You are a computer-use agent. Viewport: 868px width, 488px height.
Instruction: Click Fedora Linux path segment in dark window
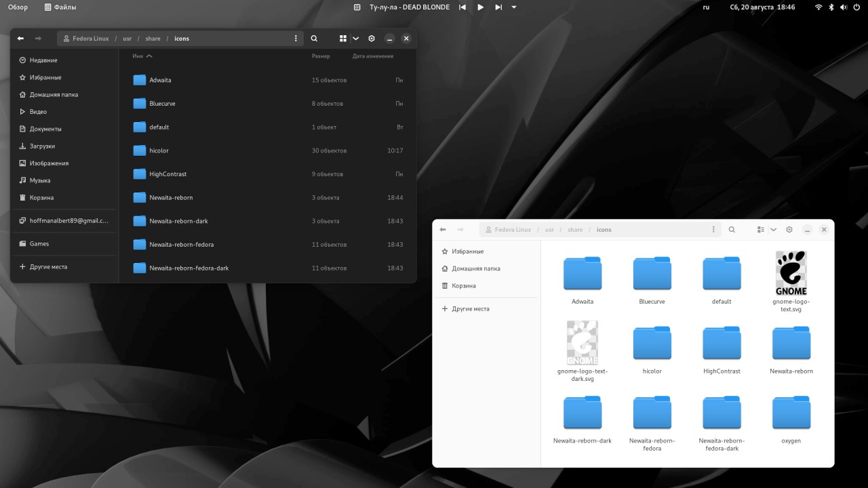86,39
